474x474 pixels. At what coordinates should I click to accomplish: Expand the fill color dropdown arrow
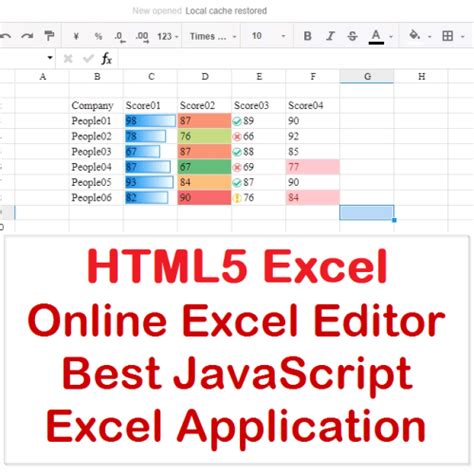pos(430,36)
